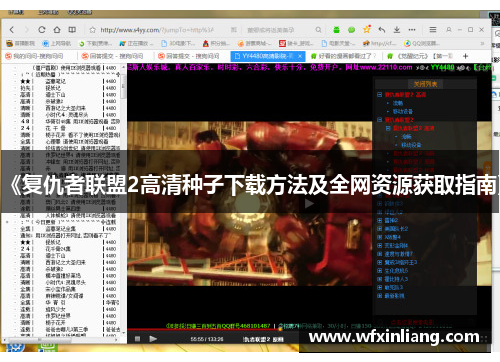Image resolution: width=500 pixels, height=362 pixels.
Task: Switch to 好看的漫画都看过了 tab
Action: pyautogui.click(x=343, y=56)
